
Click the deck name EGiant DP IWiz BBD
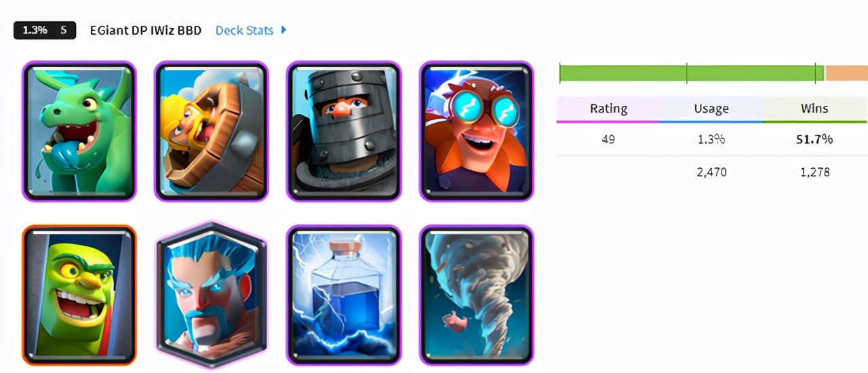(146, 31)
